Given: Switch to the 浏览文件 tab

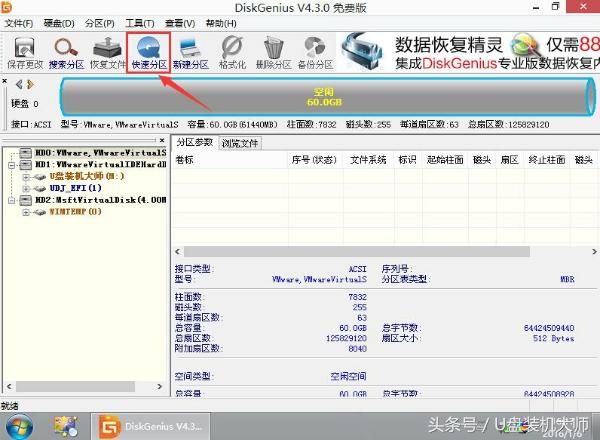Looking at the screenshot, I should (x=240, y=143).
